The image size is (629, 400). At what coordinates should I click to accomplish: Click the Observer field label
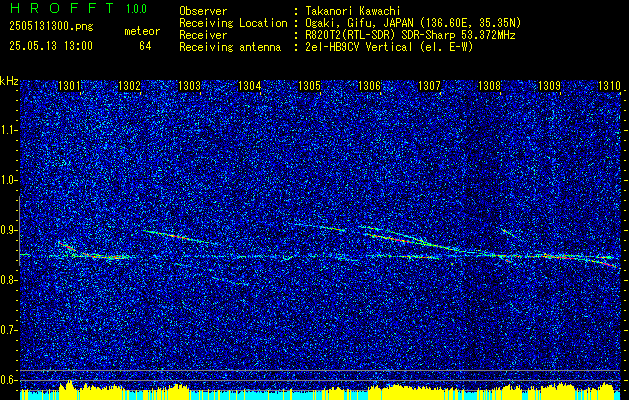coord(203,11)
